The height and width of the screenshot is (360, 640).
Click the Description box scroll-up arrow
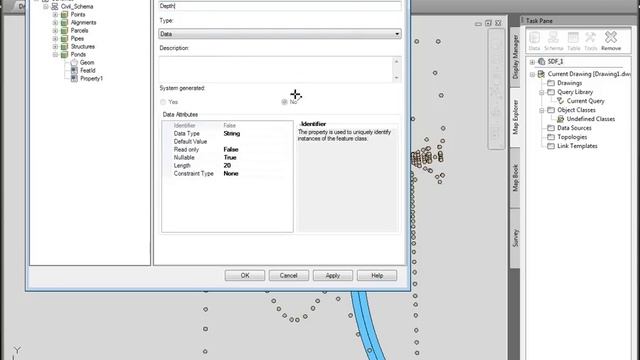tap(396, 61)
